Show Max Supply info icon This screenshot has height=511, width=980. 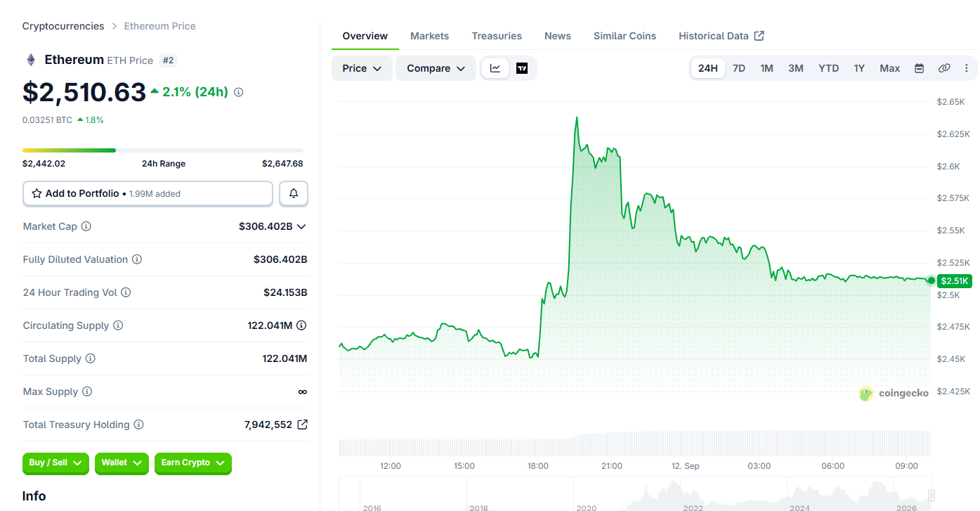click(x=87, y=392)
